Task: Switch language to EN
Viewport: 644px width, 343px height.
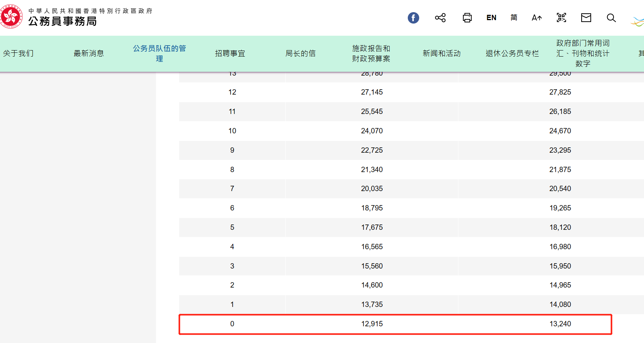Action: [x=491, y=18]
